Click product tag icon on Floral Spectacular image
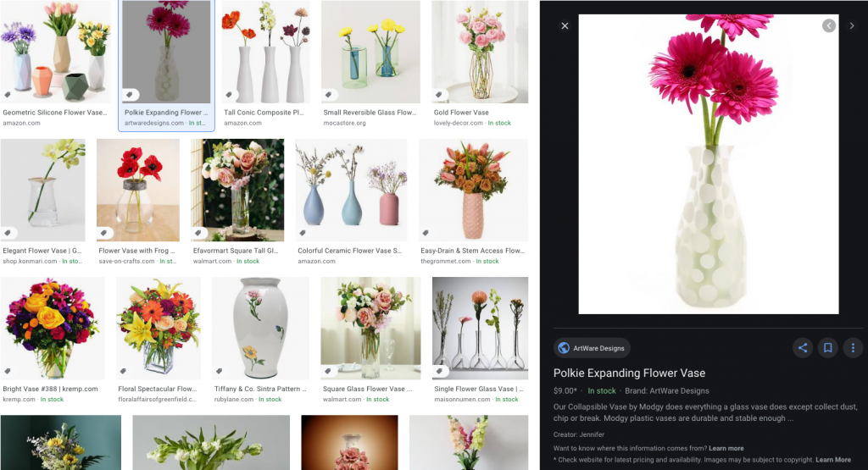 tap(123, 371)
